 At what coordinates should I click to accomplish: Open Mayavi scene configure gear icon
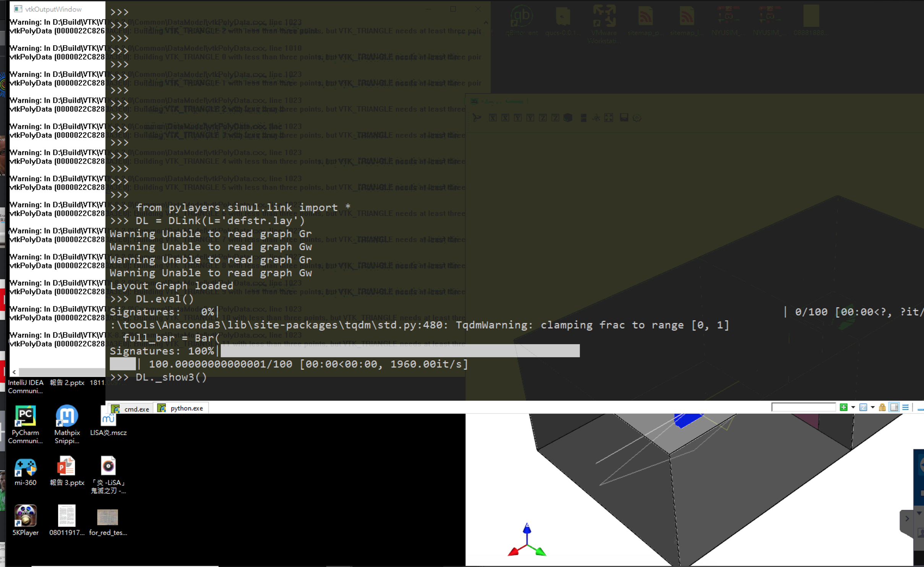(637, 118)
